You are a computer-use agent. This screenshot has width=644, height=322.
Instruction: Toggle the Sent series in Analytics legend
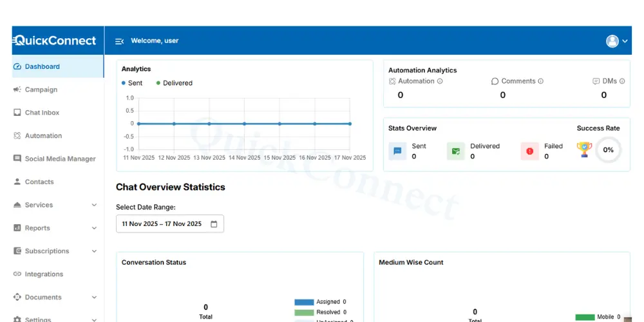132,83
